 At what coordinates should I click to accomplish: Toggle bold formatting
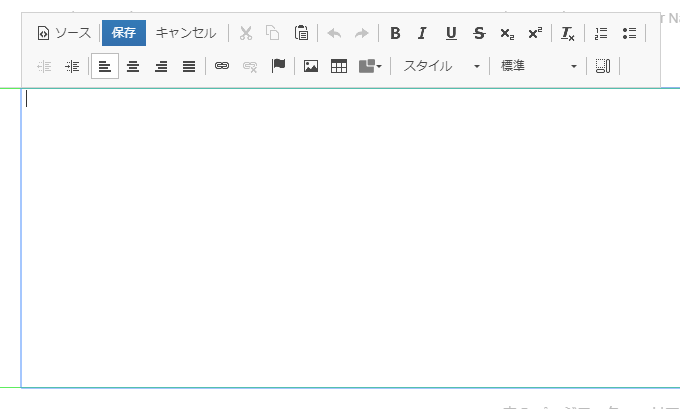pyautogui.click(x=395, y=33)
